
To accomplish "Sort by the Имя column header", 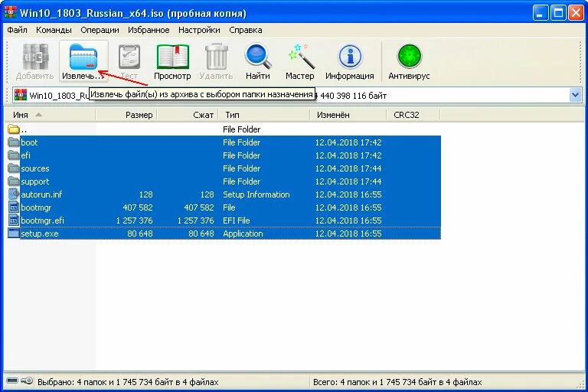I will pyautogui.click(x=50, y=115).
